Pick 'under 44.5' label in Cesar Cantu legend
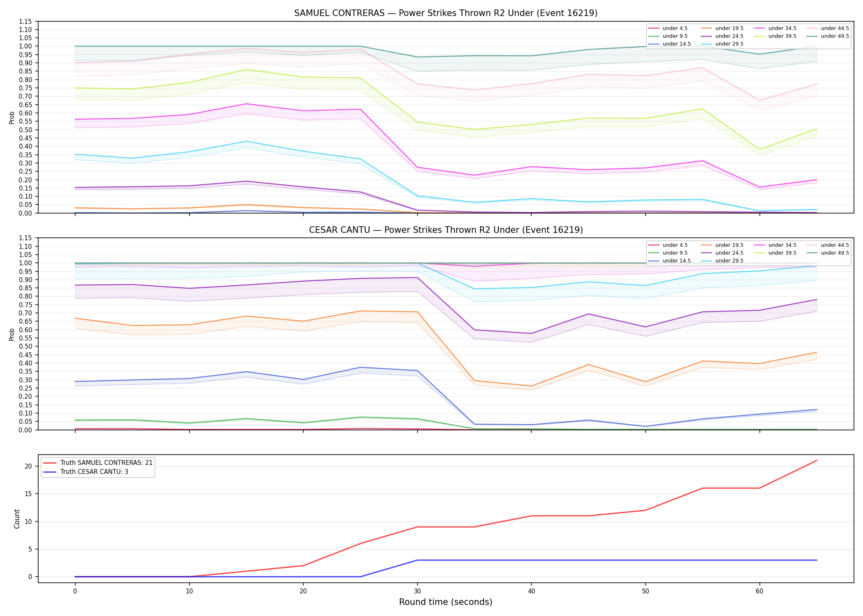 point(835,245)
